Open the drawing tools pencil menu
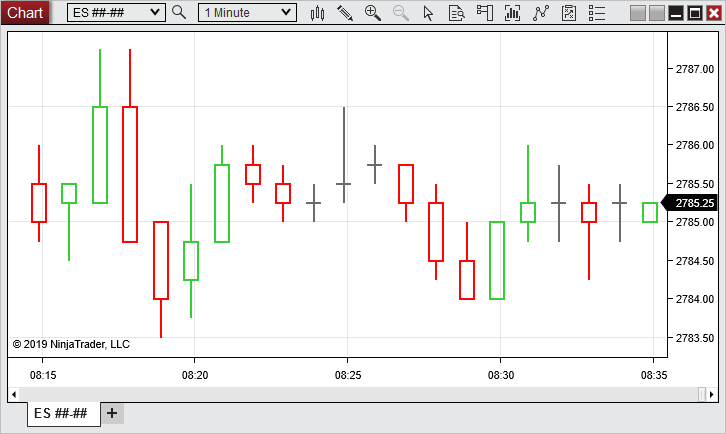The image size is (726, 434). tap(345, 13)
